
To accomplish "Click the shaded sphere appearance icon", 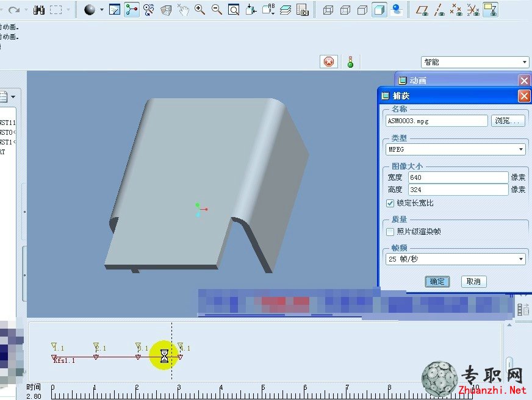I will click(90, 10).
